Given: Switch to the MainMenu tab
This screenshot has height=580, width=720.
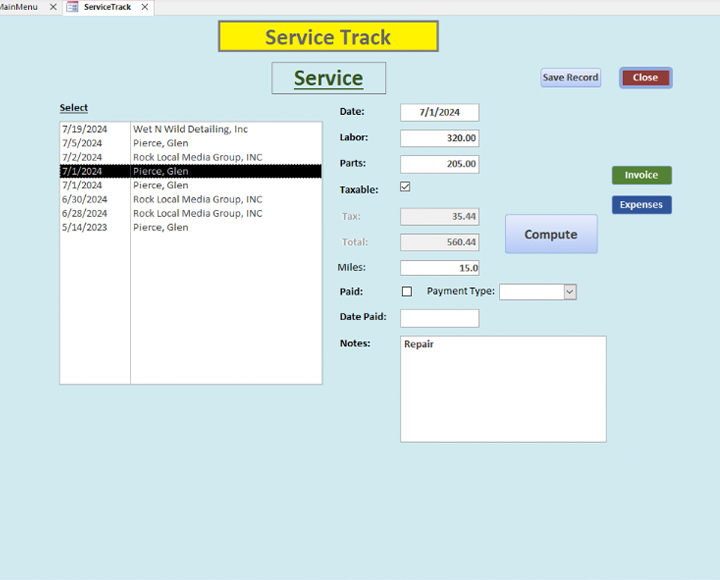Looking at the screenshot, I should pos(18,7).
